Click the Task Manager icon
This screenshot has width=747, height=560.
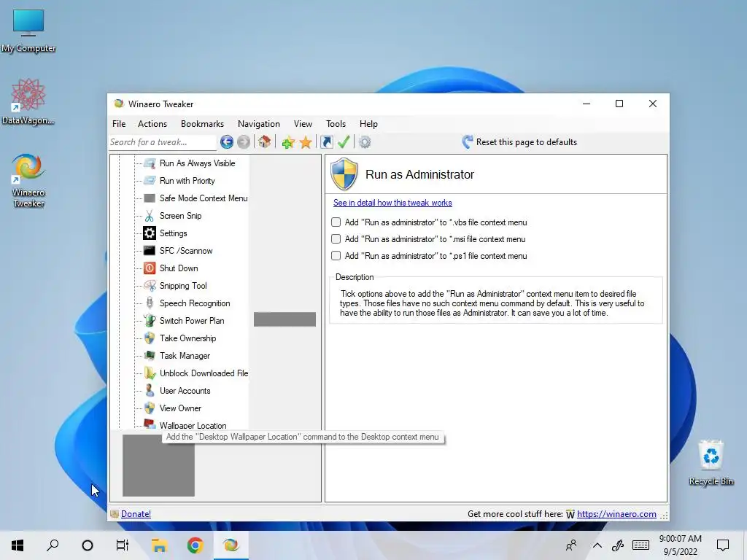150,356
